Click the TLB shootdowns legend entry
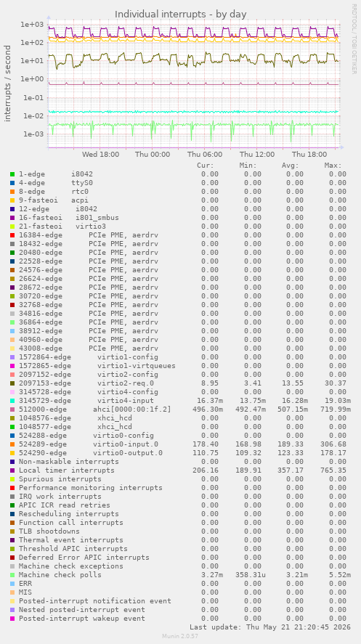 [x=49, y=531]
